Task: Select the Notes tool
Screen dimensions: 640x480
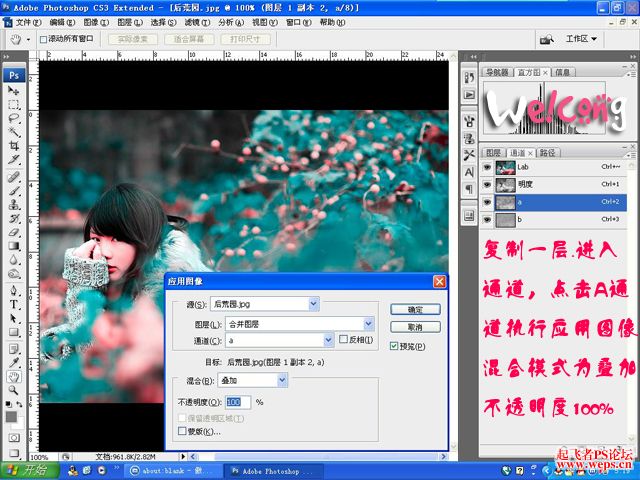Action: [x=14, y=349]
